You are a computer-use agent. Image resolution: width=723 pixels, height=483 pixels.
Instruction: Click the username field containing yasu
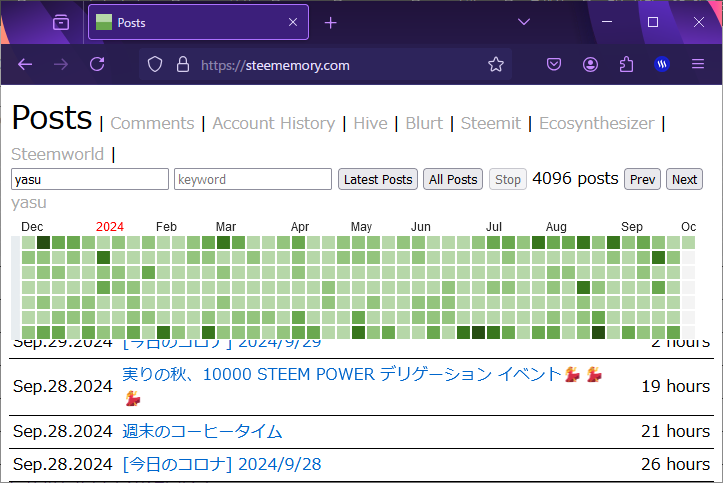[x=90, y=179]
